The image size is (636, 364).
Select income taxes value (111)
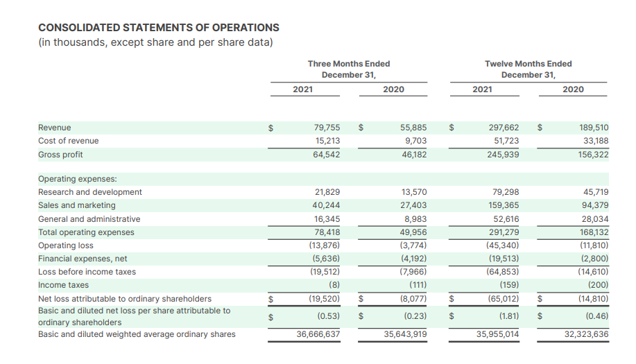(x=418, y=285)
